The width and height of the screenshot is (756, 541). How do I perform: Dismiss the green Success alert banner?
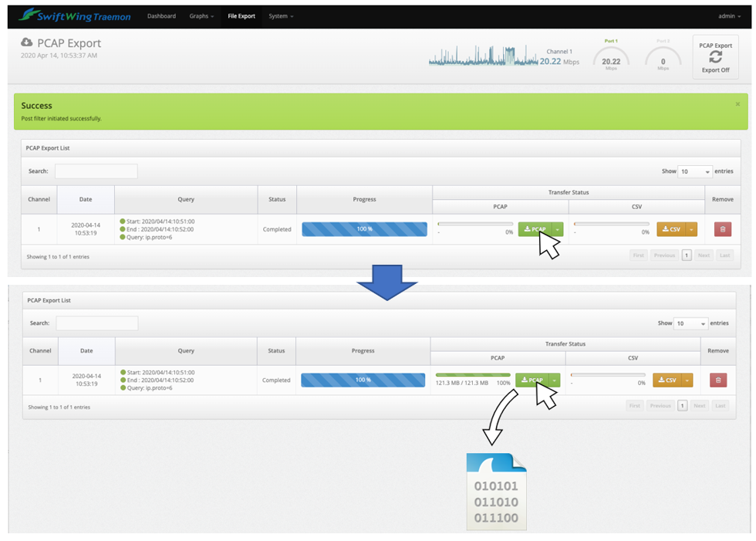point(737,104)
